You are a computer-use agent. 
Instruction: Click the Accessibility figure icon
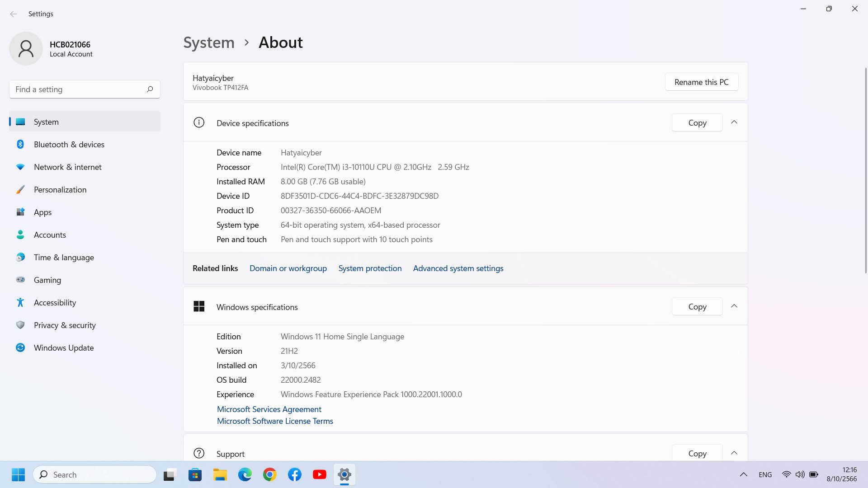(20, 303)
